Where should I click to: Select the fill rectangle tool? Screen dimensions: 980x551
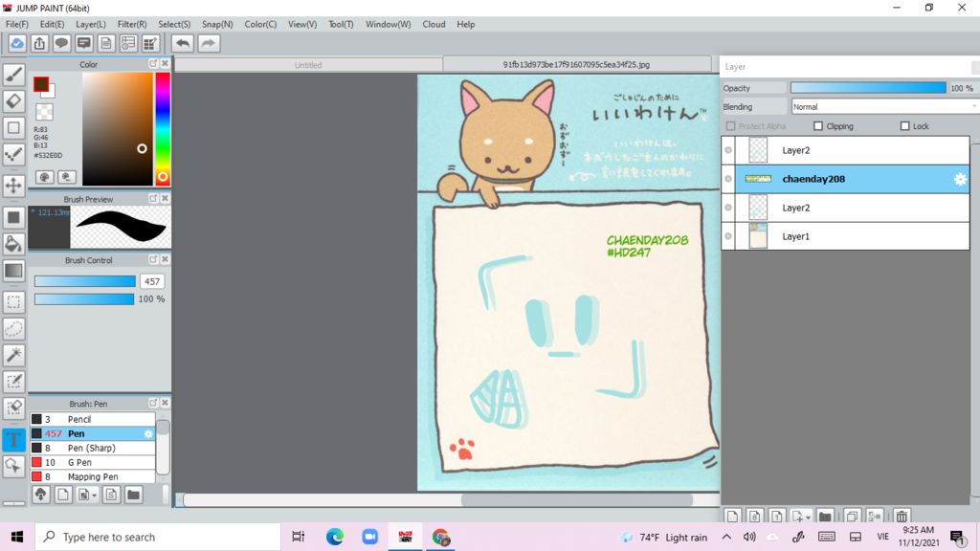click(13, 217)
